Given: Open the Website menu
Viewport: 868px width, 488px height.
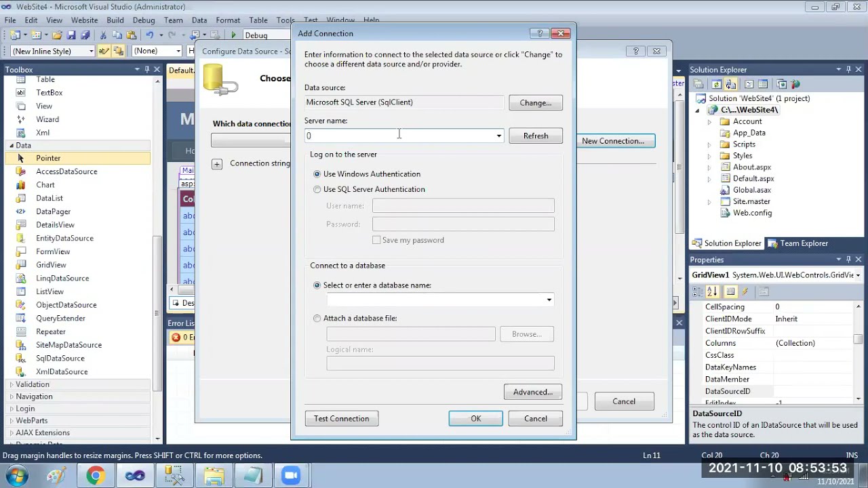Looking at the screenshot, I should click(84, 20).
